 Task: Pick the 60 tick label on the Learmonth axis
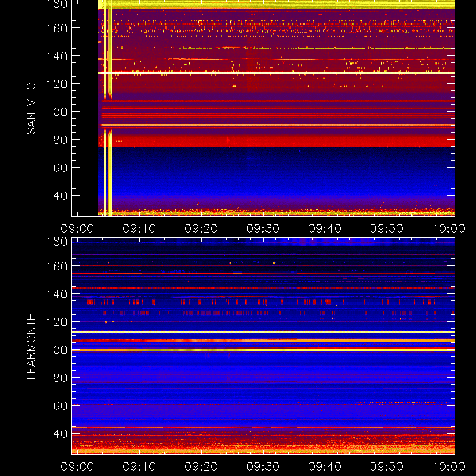pyautogui.click(x=60, y=406)
